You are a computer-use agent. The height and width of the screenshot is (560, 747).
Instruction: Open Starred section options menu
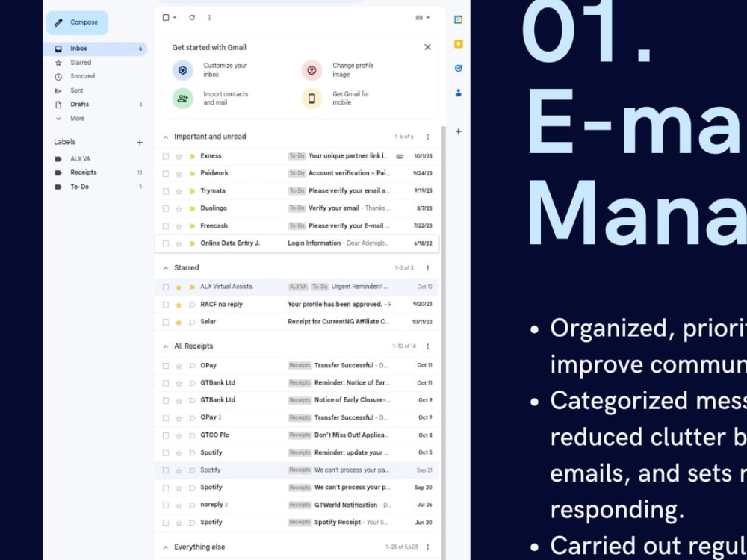coord(428,268)
